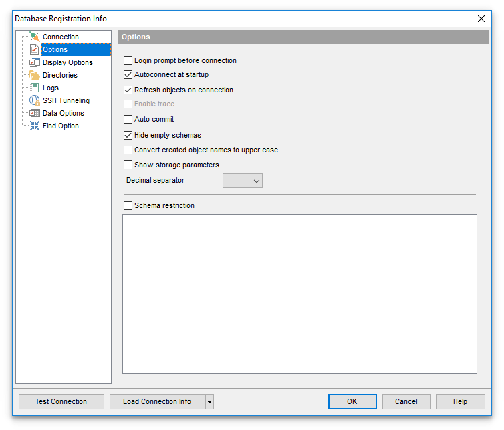
Task: Uncheck Hide empty schemas
Action: pyautogui.click(x=128, y=135)
